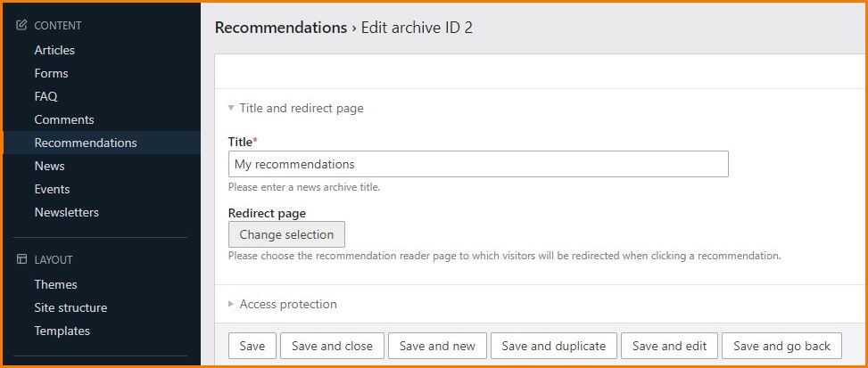The image size is (868, 368).
Task: Click Save and close
Action: point(332,346)
